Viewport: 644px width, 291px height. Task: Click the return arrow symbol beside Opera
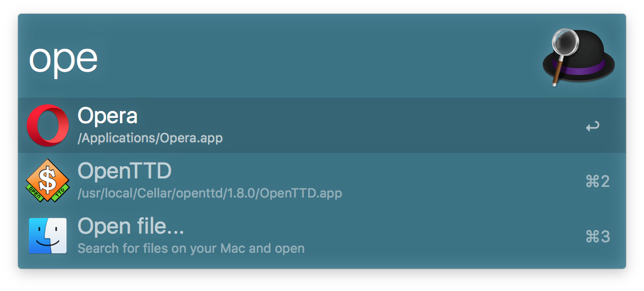593,126
